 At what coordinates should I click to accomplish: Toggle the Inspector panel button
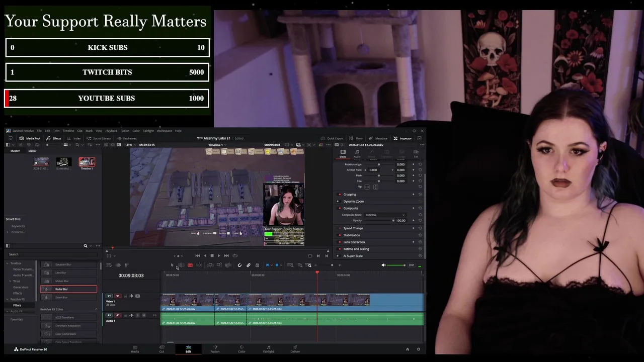(x=403, y=138)
